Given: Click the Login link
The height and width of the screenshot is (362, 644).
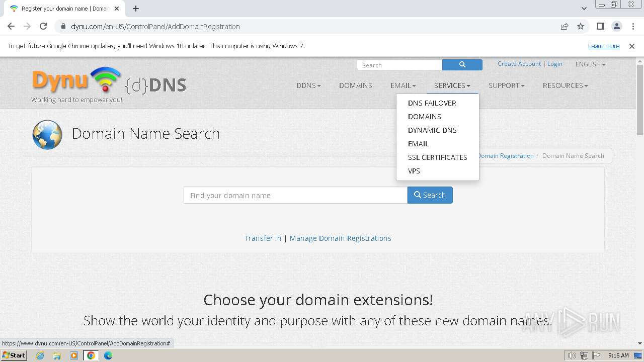Looking at the screenshot, I should point(554,64).
